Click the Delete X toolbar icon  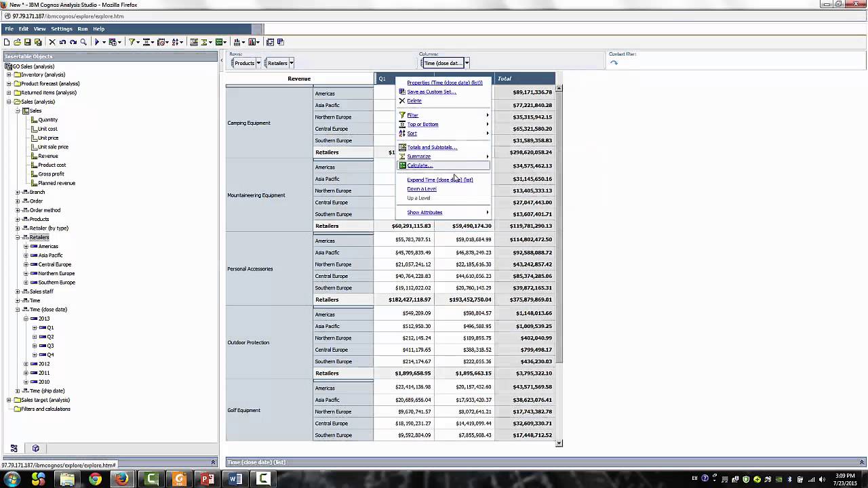52,42
